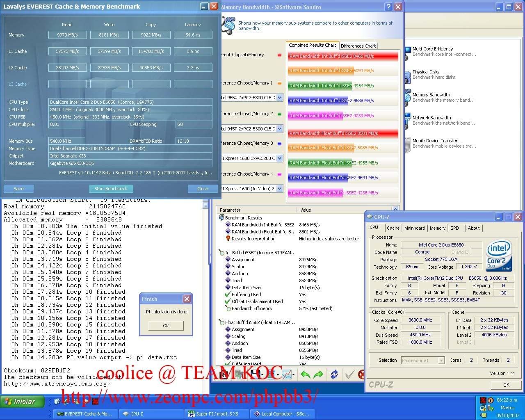Switch to Combined Results Chart tab
525x420 pixels.
click(312, 45)
